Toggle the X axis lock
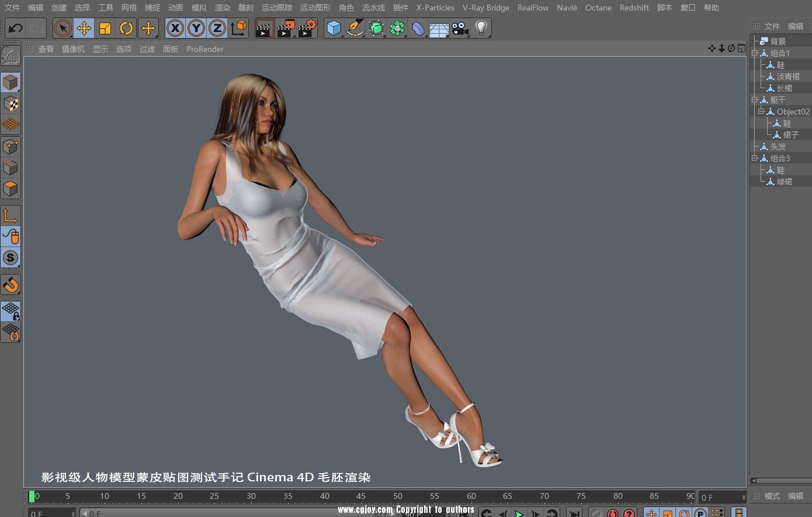 click(x=175, y=28)
